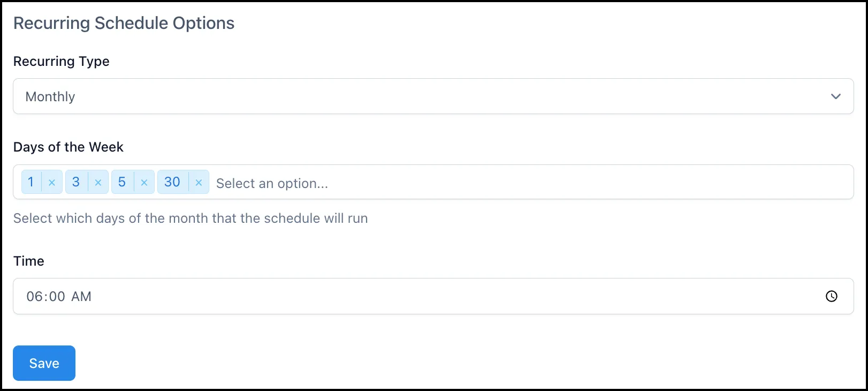Remove day 5 tag using its x icon
Screen dimensions: 868x391
pos(144,182)
